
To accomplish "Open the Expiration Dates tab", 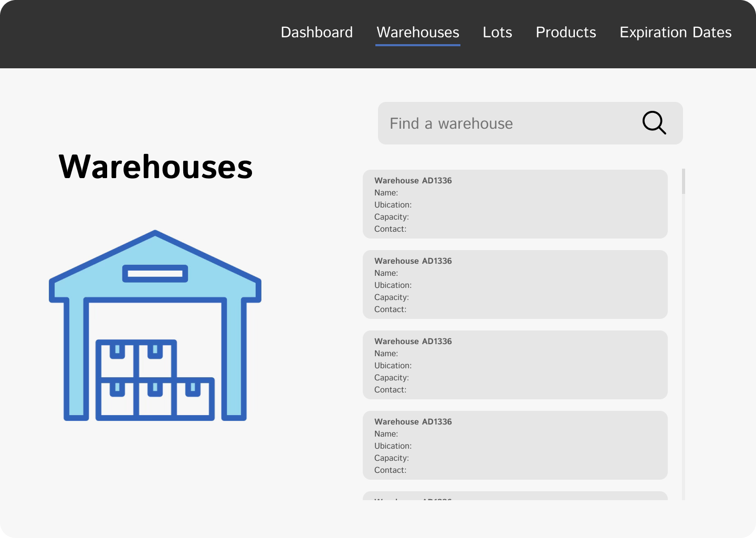I will click(676, 33).
